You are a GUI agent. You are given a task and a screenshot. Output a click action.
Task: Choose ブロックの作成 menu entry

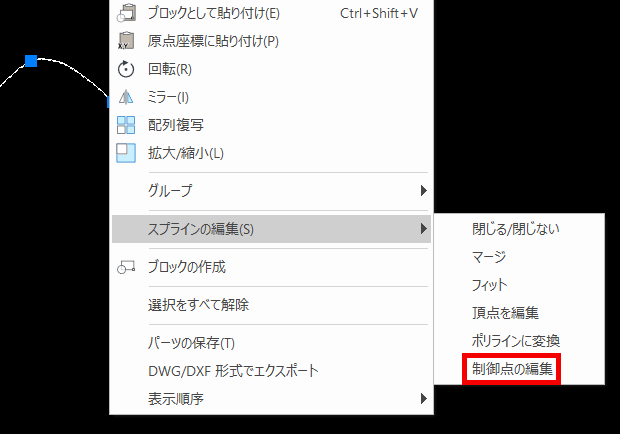[271, 267]
